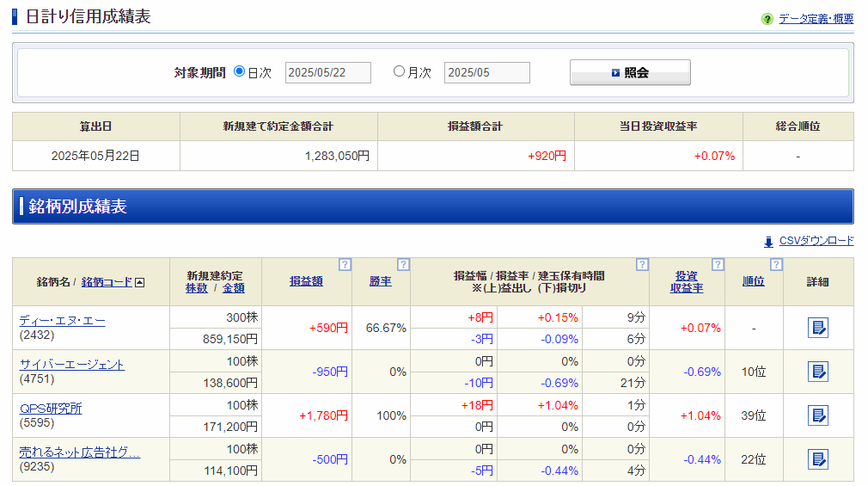Open the CSVダウンロード link
Image resolution: width=868 pixels, height=486 pixels.
(x=816, y=241)
